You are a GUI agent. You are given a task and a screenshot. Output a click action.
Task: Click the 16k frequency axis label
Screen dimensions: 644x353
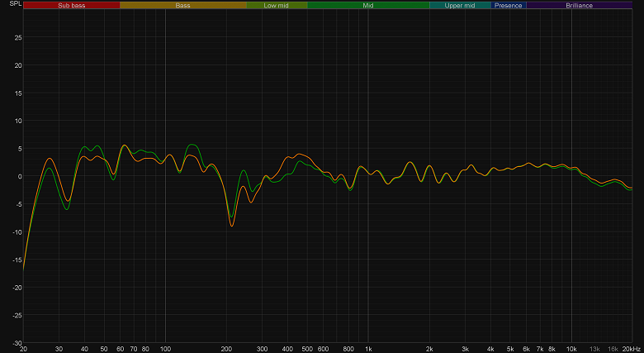point(613,349)
